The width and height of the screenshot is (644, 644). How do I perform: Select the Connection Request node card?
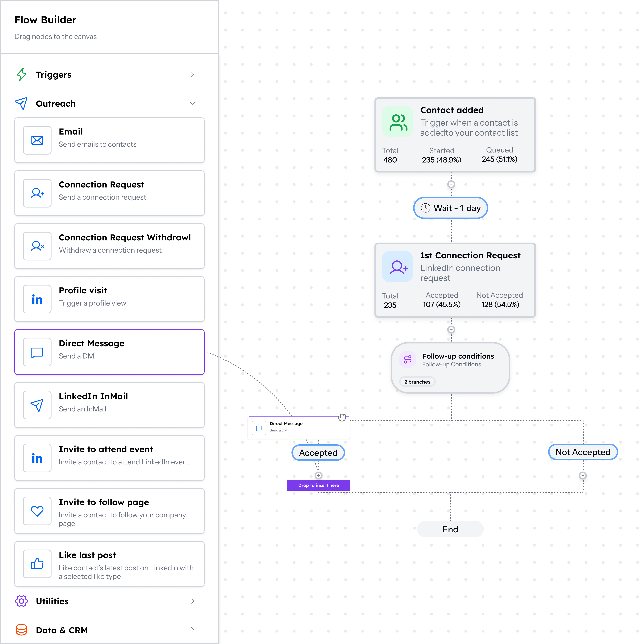(x=109, y=193)
